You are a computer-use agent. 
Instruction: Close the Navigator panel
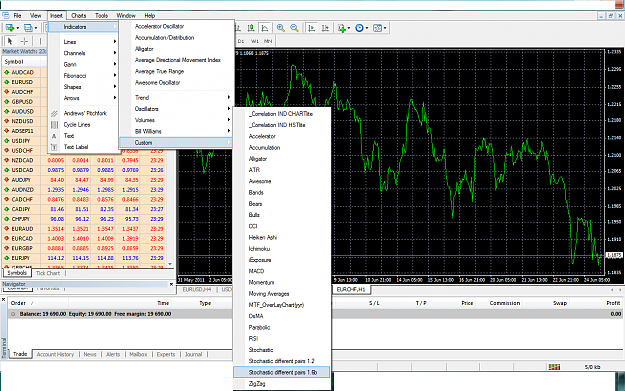[x=171, y=284]
